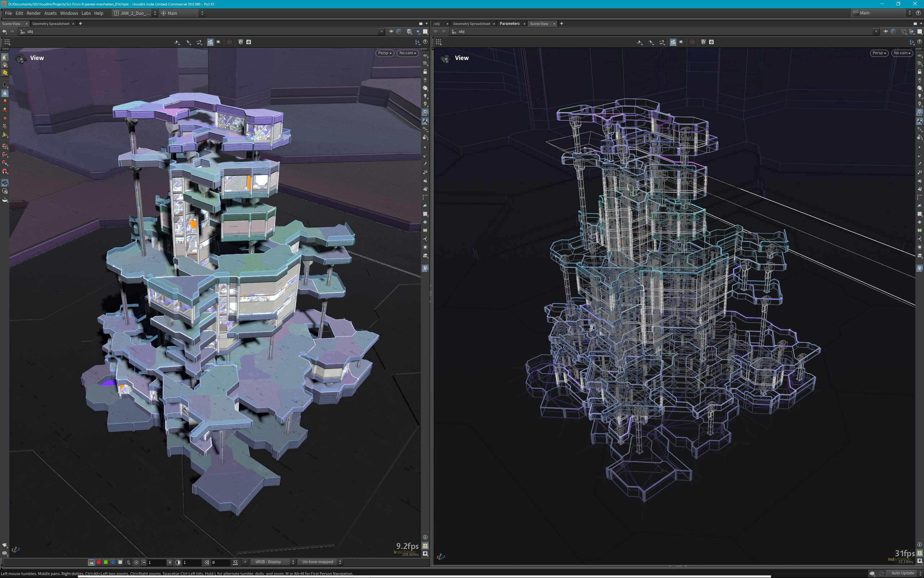
Task: Open the viewport settings gear icon in left toolbar
Action: tap(249, 42)
